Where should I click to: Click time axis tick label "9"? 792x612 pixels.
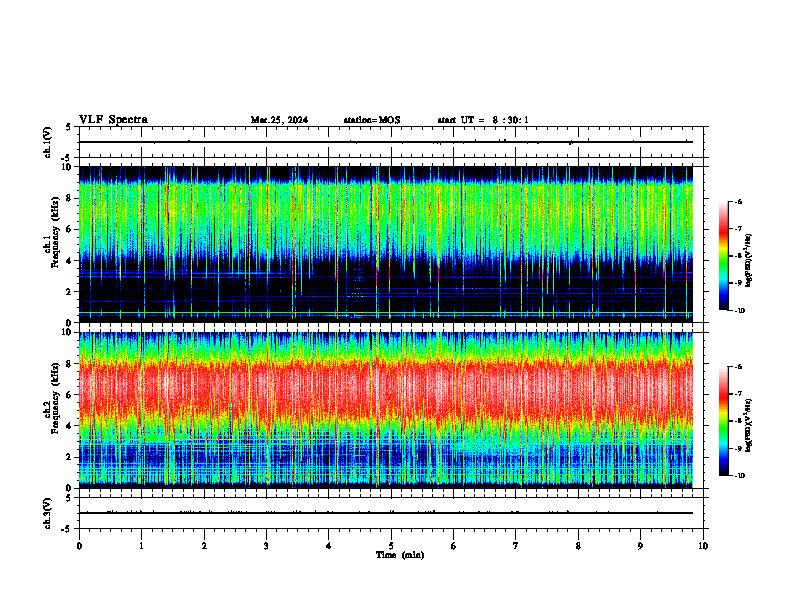click(640, 546)
